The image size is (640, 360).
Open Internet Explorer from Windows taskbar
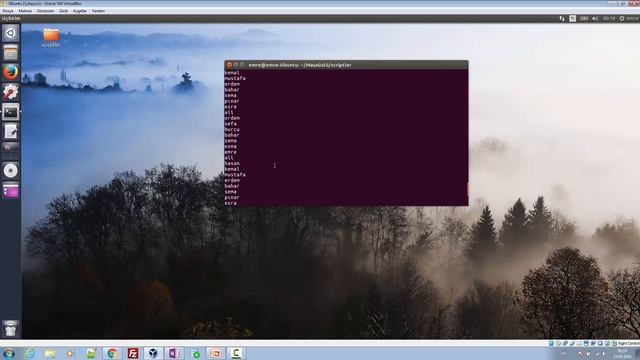29,353
